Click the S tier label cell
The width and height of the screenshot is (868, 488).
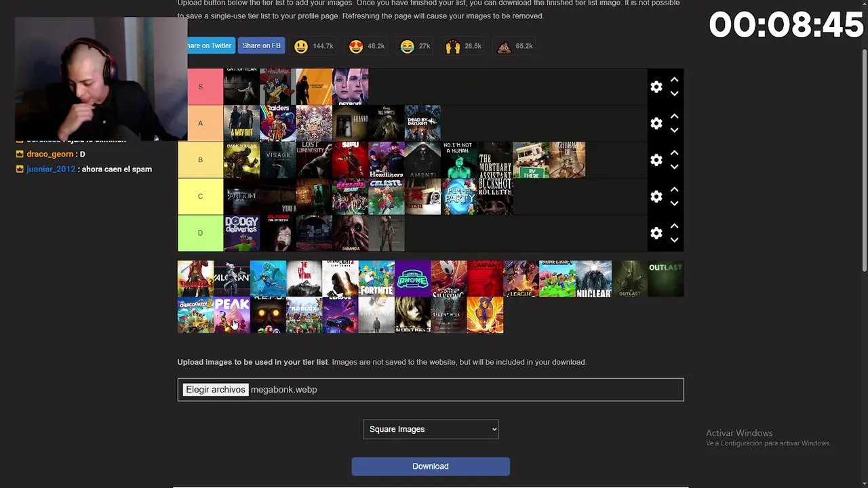click(x=200, y=87)
